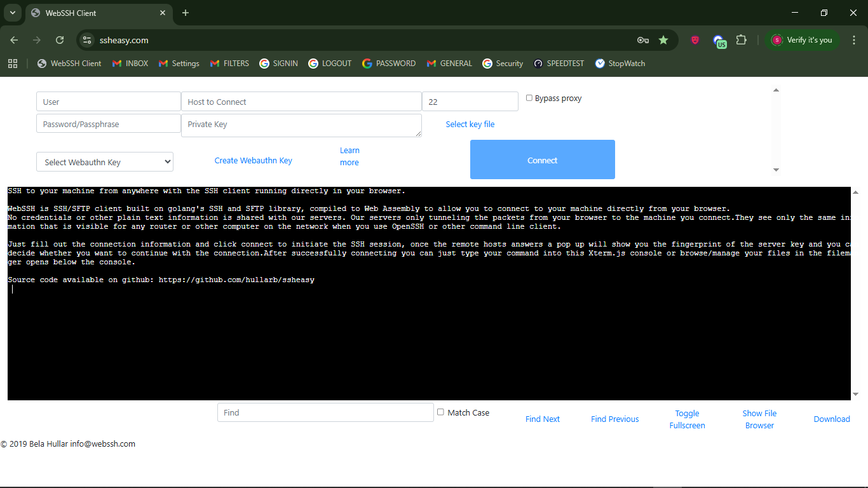The height and width of the screenshot is (488, 868).
Task: Tick the Match Case checkbox
Action: coord(440,412)
